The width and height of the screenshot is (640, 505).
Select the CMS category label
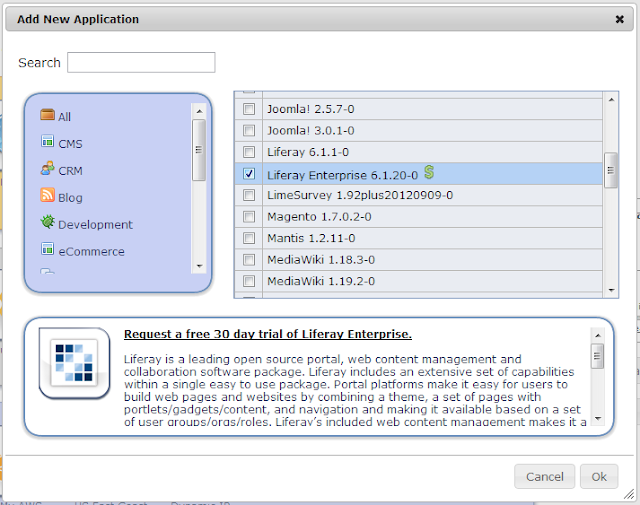tap(70, 144)
